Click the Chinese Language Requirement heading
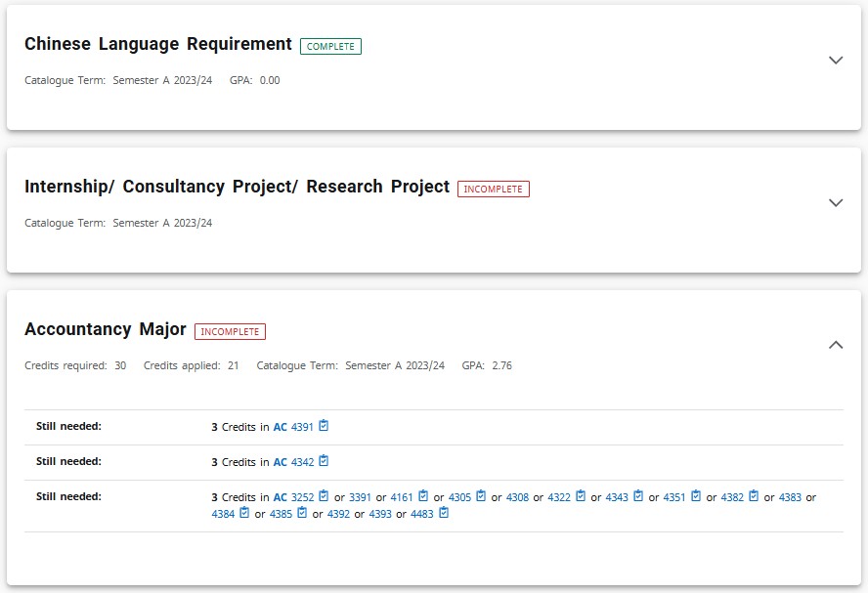868x593 pixels. (x=157, y=44)
